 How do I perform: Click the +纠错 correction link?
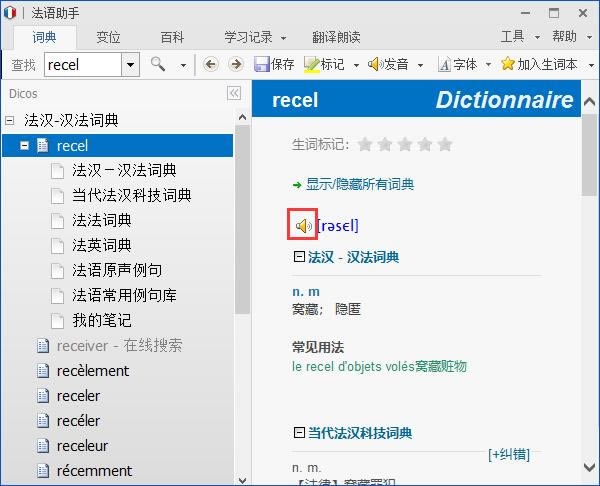[508, 454]
